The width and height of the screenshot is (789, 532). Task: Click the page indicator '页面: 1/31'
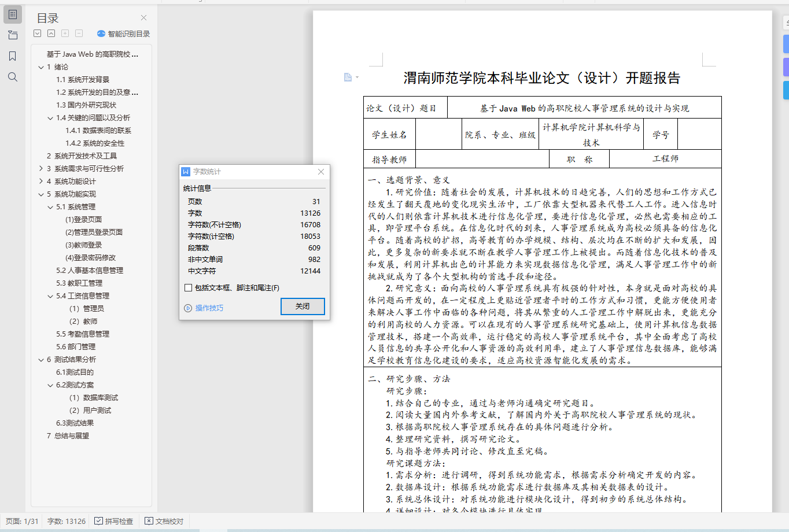click(22, 521)
